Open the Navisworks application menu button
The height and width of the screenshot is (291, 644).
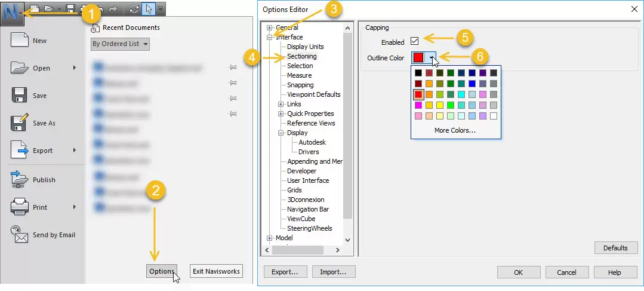[13, 11]
